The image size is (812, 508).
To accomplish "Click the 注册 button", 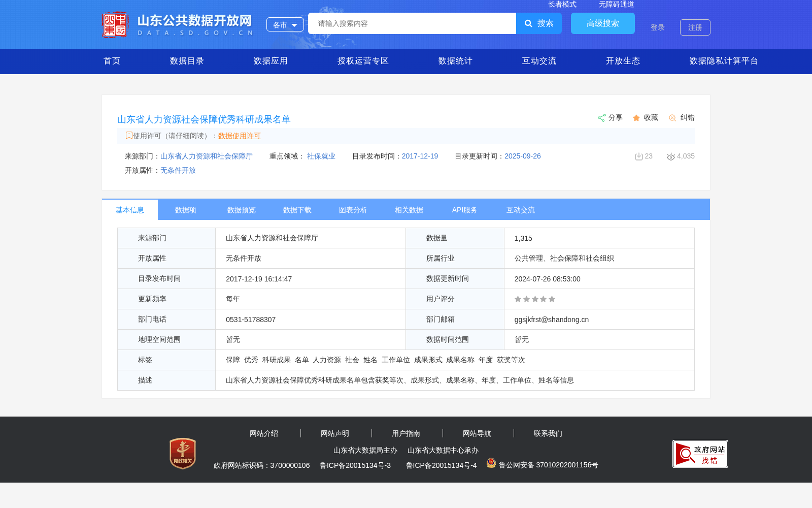I will 695,27.
